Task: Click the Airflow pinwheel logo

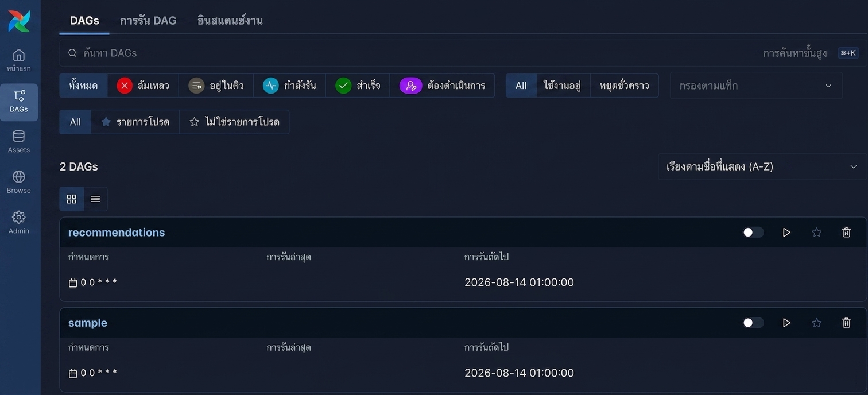Action: click(x=19, y=21)
